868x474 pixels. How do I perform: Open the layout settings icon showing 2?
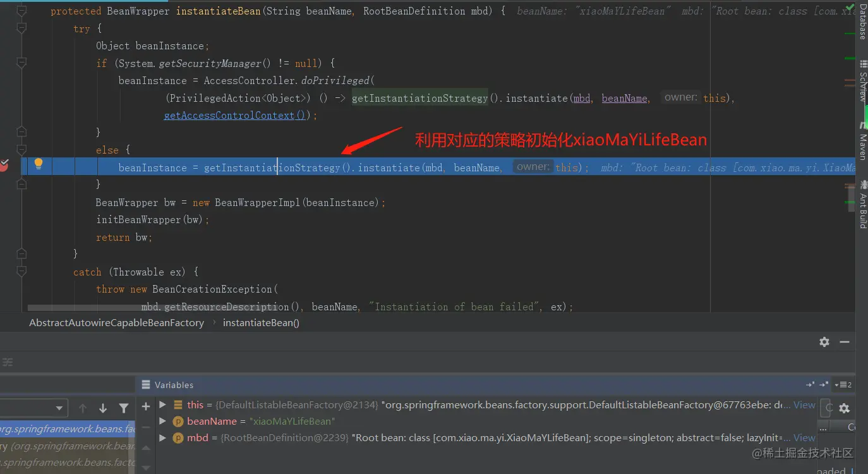[x=843, y=385]
